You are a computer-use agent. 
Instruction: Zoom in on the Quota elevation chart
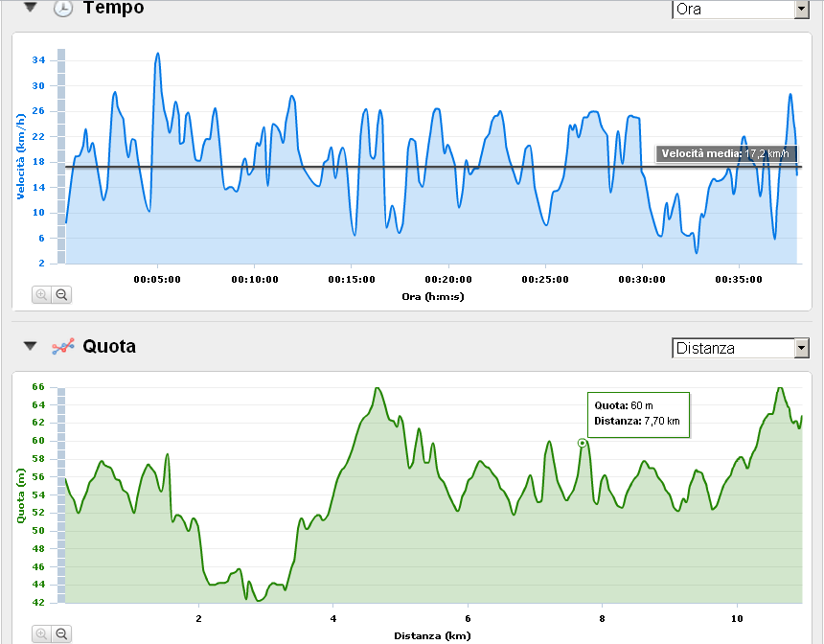[41, 633]
